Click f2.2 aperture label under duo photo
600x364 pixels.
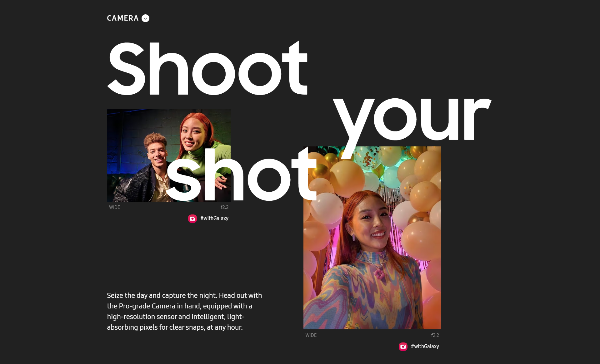point(224,207)
